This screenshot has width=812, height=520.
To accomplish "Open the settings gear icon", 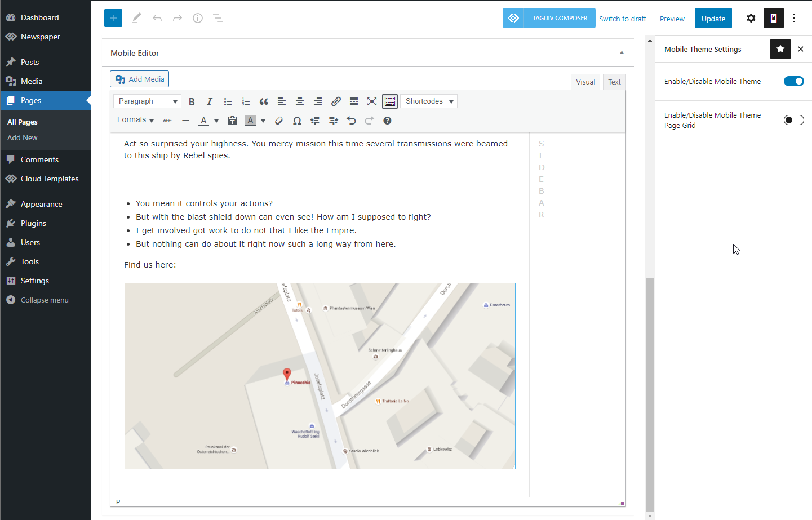I will point(751,18).
